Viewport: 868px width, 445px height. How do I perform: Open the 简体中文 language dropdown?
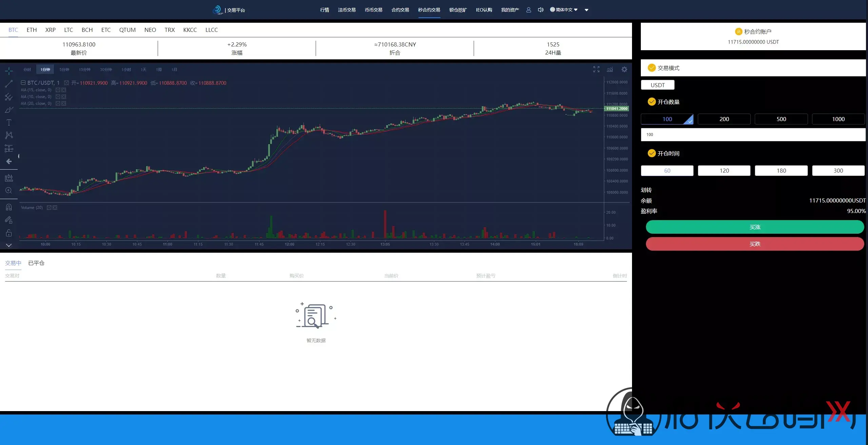pos(564,10)
